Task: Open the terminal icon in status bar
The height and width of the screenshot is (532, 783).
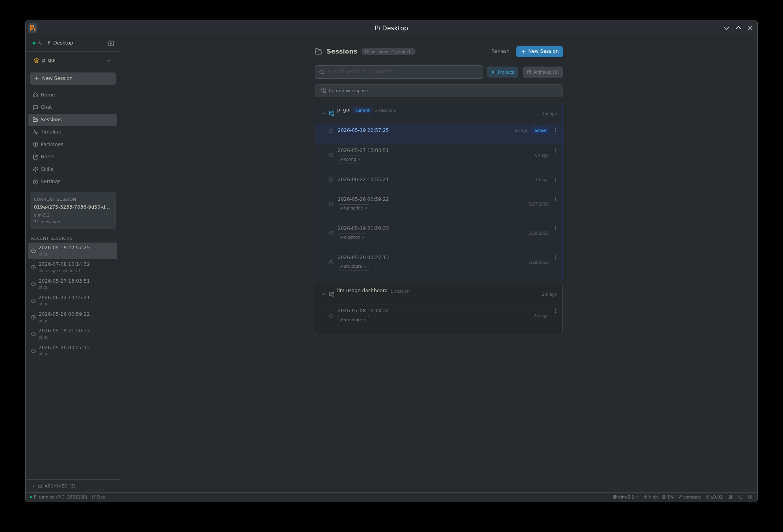Action: point(740,497)
